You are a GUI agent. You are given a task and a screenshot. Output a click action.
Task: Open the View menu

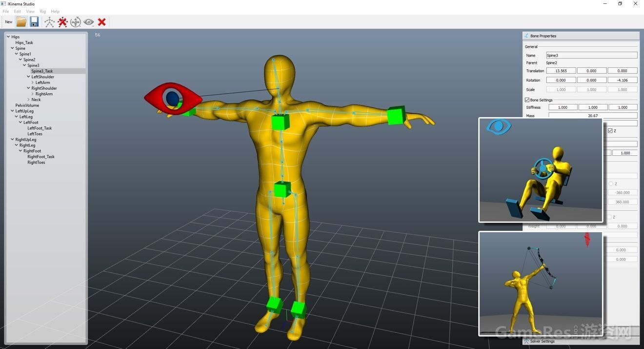tap(30, 11)
